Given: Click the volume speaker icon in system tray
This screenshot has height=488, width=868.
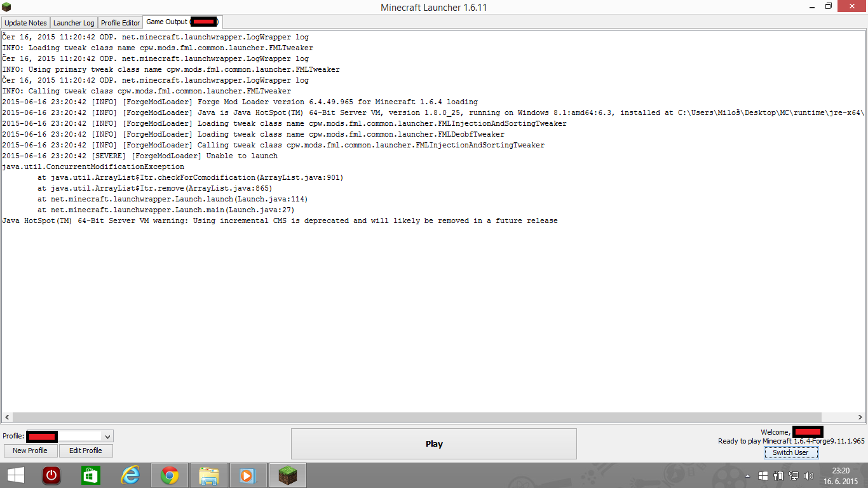Looking at the screenshot, I should [x=809, y=475].
